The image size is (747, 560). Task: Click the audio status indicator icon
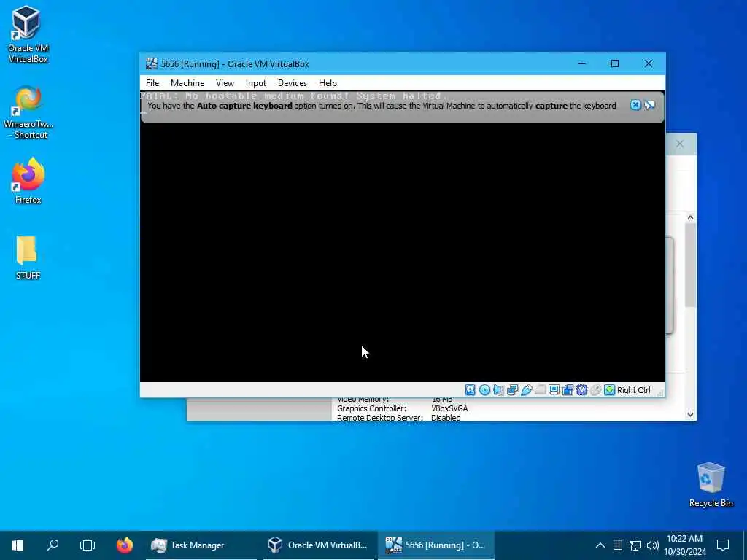(498, 390)
